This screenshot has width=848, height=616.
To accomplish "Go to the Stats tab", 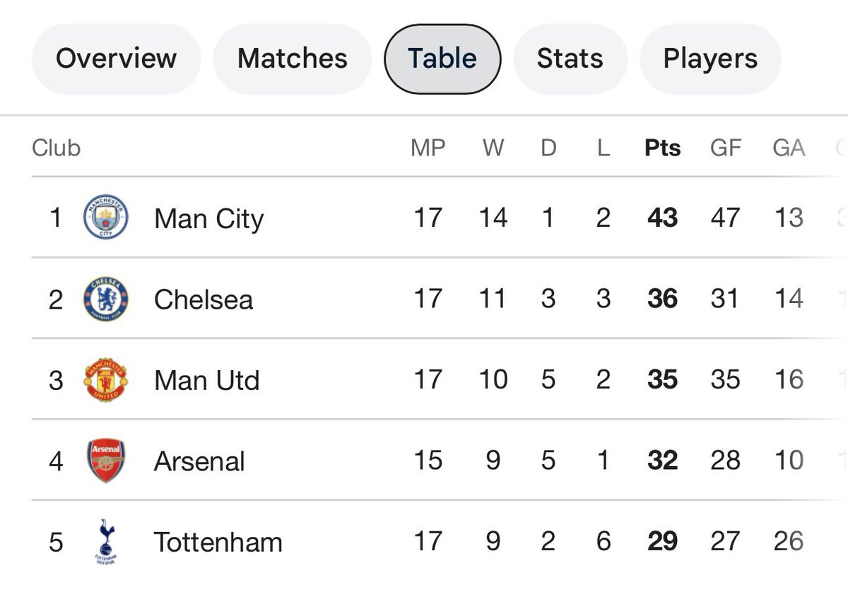I will [570, 59].
